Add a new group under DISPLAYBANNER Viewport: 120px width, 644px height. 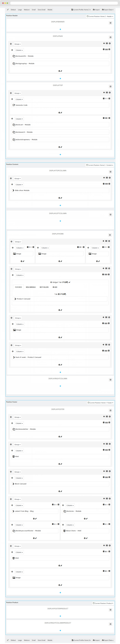click(60, 29)
